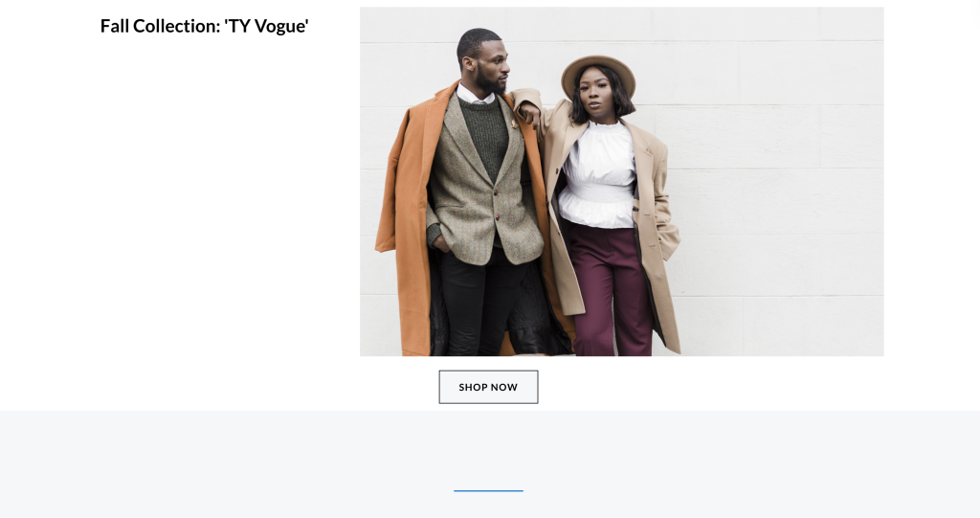Screen dimensions: 980x518
Task: Click the gold lapel pin on blazer
Action: pos(514,124)
